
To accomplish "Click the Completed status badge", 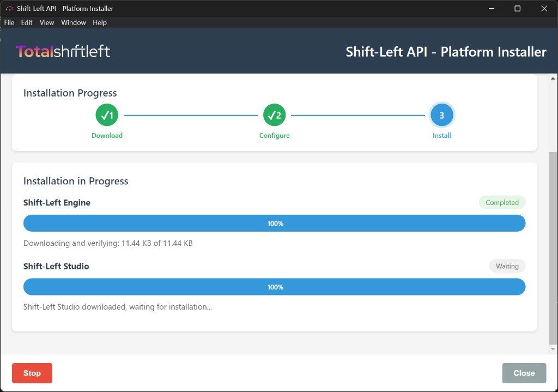I will click(502, 202).
